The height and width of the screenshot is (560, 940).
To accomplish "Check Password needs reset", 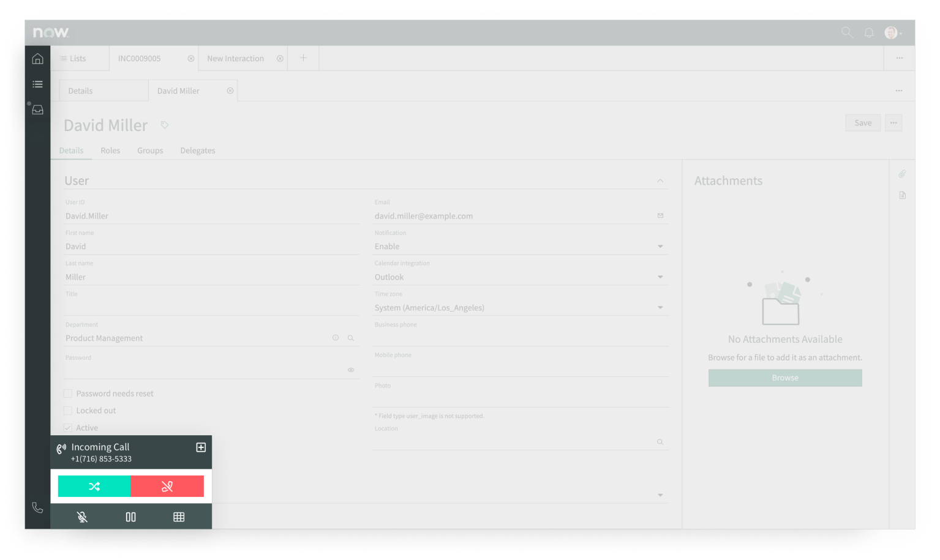I will [x=68, y=394].
